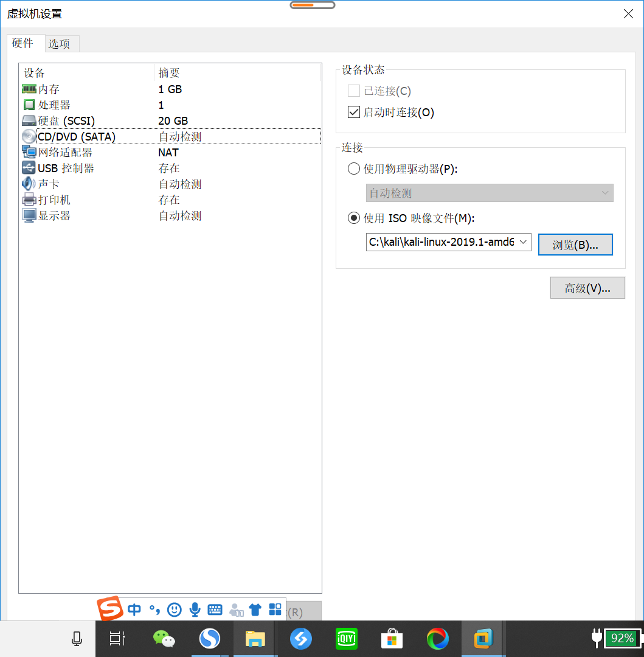Click the orange pill handle at top

pyautogui.click(x=313, y=5)
